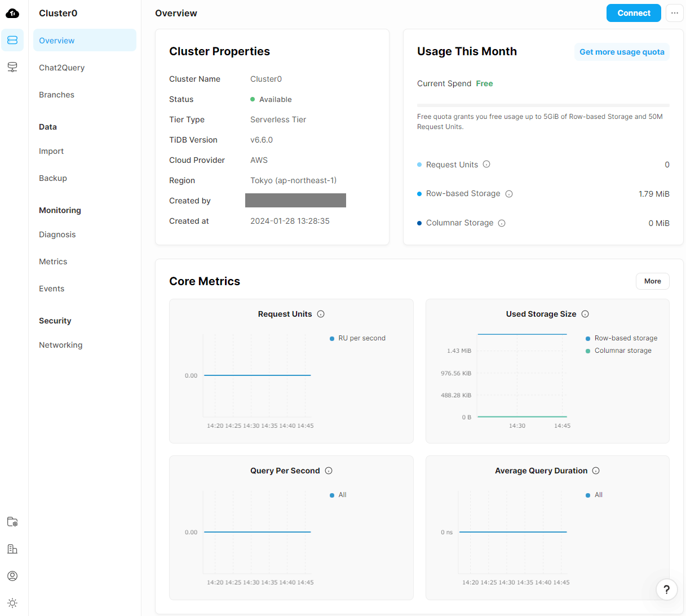Click Get more usage quota
This screenshot has width=686, height=616.
coord(622,52)
